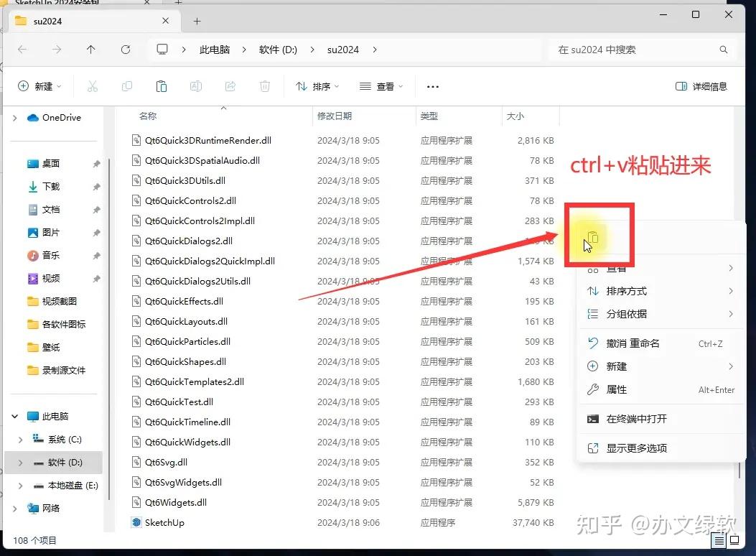Open 排序方式 submenu in context menu
756x556 pixels.
tap(661, 291)
